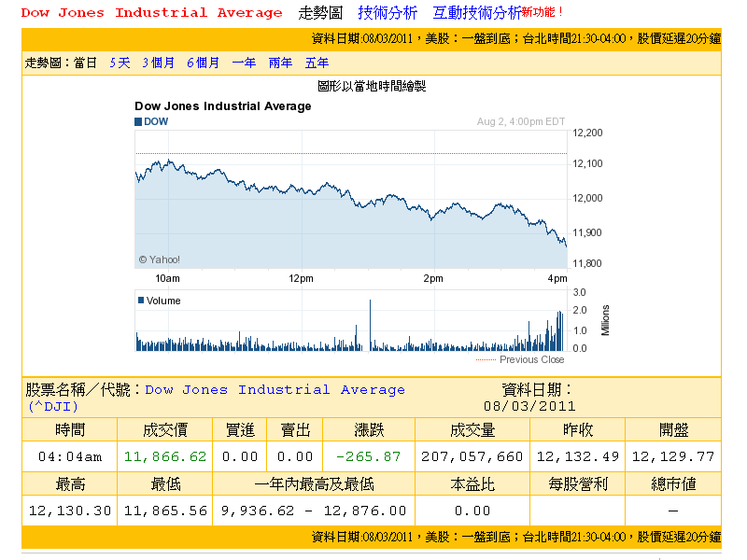Switch chart range to 五年
The width and height of the screenshot is (747, 560).
pyautogui.click(x=317, y=63)
